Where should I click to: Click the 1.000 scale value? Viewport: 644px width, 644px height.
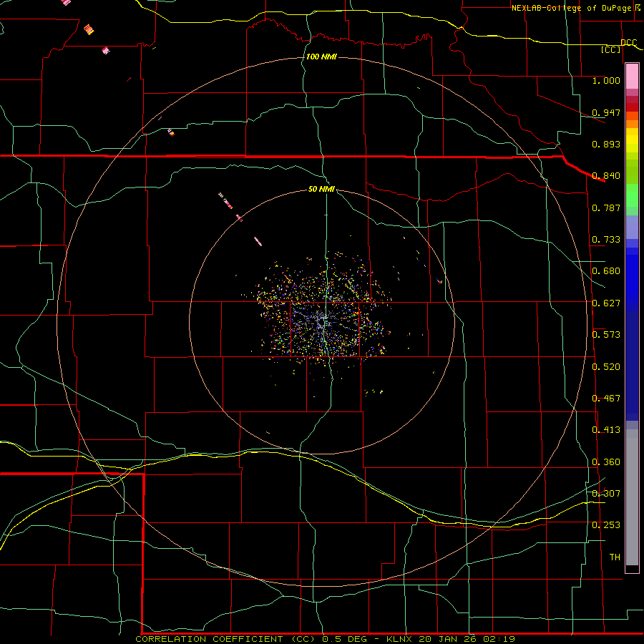(606, 80)
